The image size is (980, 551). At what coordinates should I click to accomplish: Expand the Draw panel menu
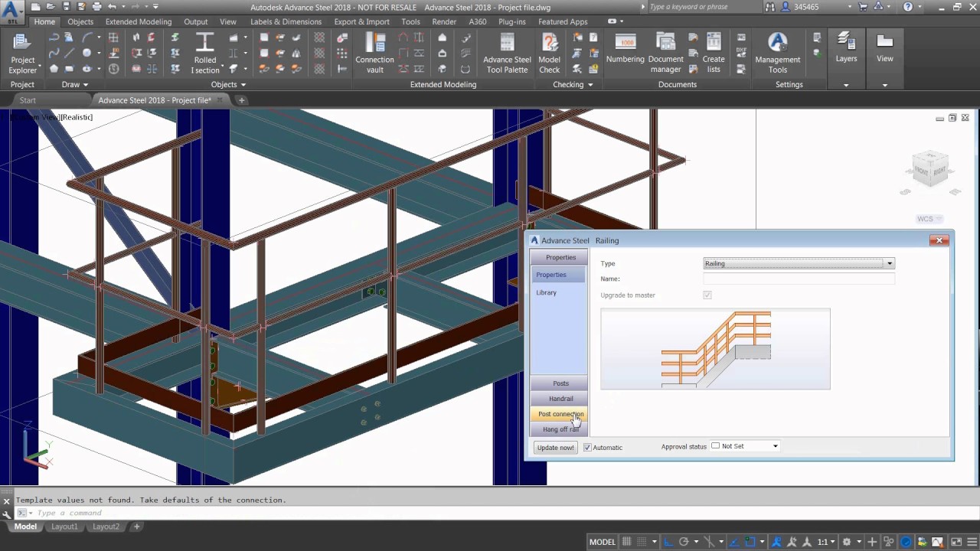click(x=85, y=84)
